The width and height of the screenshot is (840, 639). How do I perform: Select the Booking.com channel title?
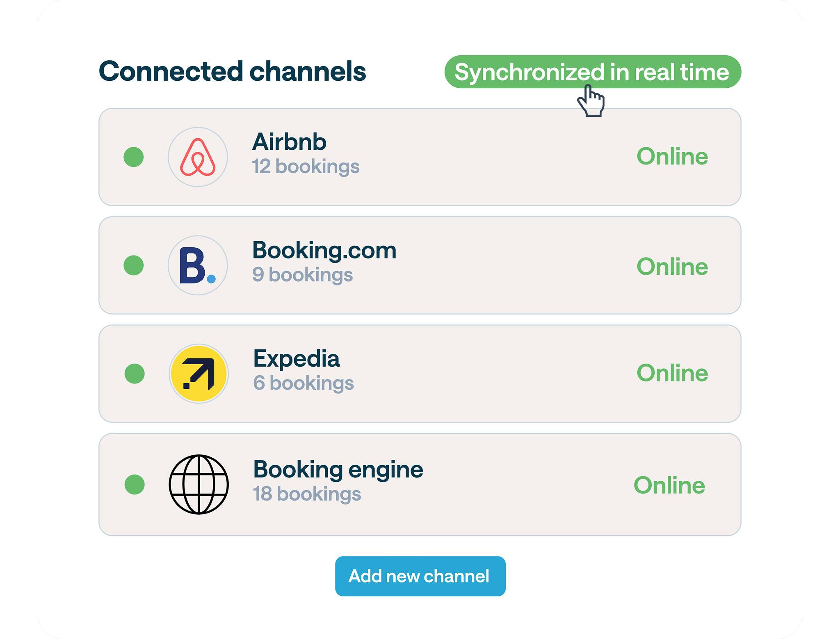click(324, 250)
